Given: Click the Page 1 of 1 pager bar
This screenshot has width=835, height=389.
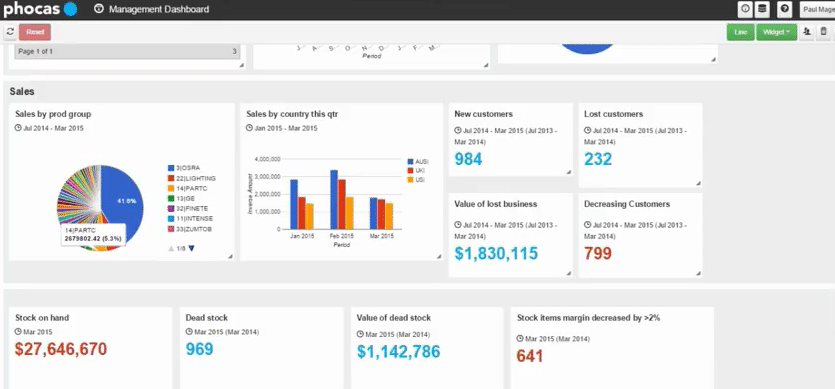Looking at the screenshot, I should [x=127, y=52].
